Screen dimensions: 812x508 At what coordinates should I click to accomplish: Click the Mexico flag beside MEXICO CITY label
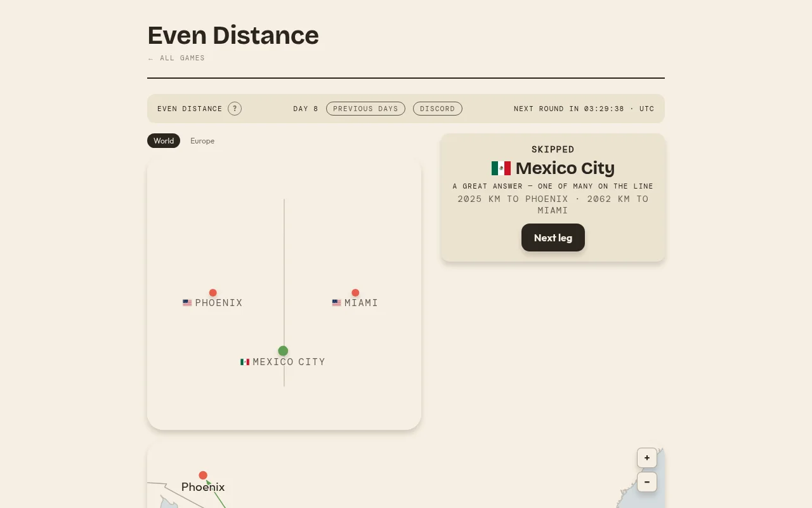click(245, 362)
